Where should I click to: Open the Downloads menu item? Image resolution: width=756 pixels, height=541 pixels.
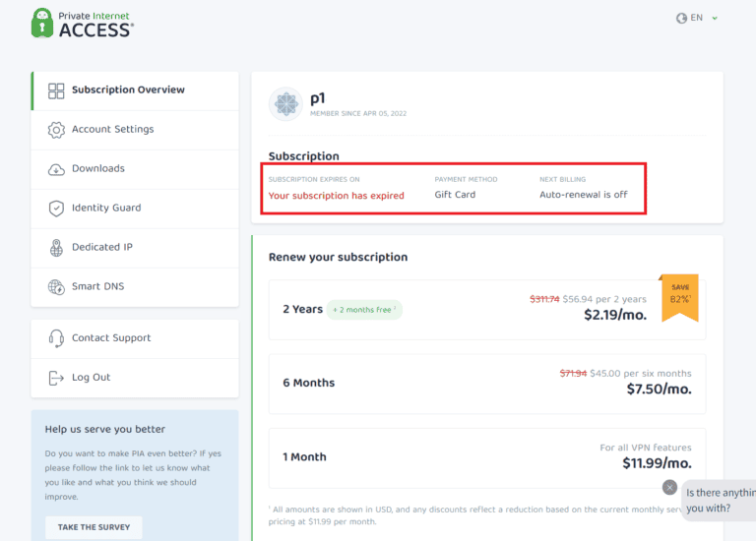point(98,169)
